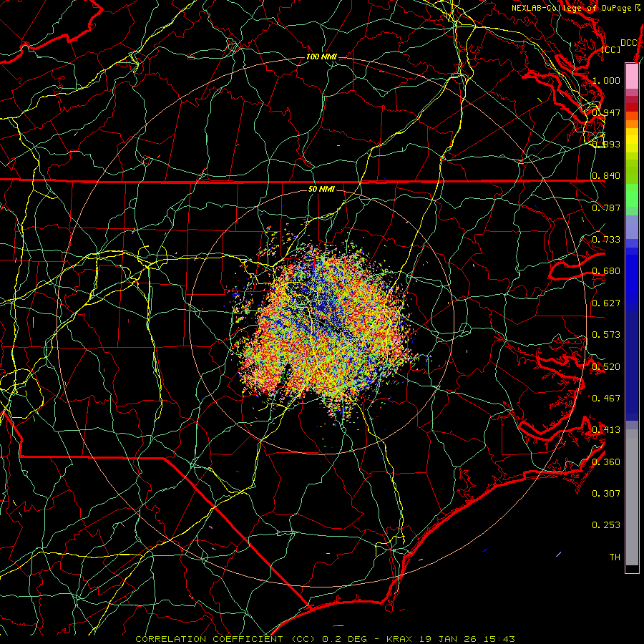The image size is (644, 644).
Task: Click the 0.573 scale value
Action: (x=606, y=335)
